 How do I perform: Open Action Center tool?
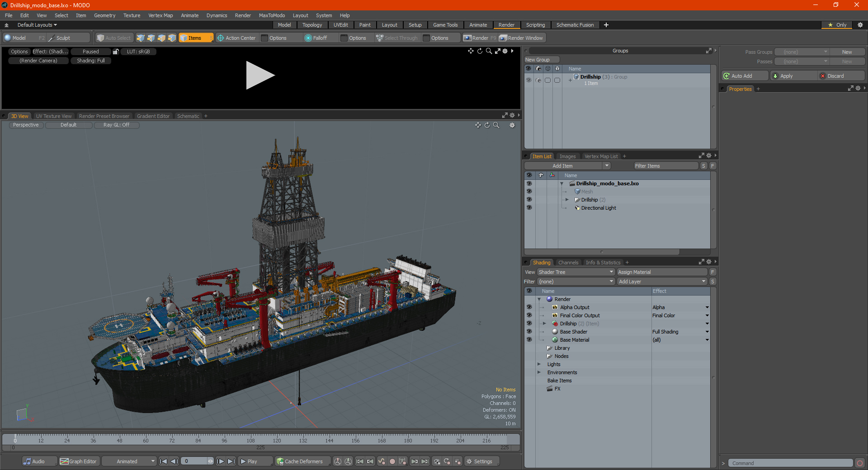pyautogui.click(x=236, y=38)
